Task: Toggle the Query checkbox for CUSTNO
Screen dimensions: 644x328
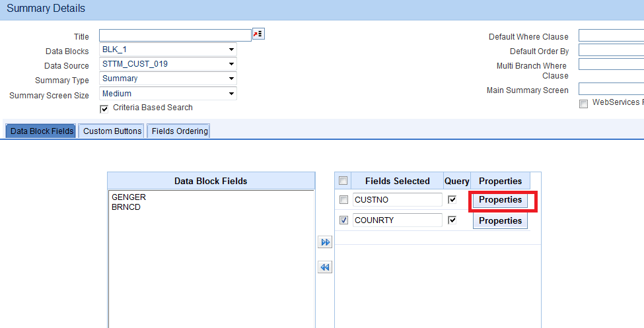Action: [452, 199]
